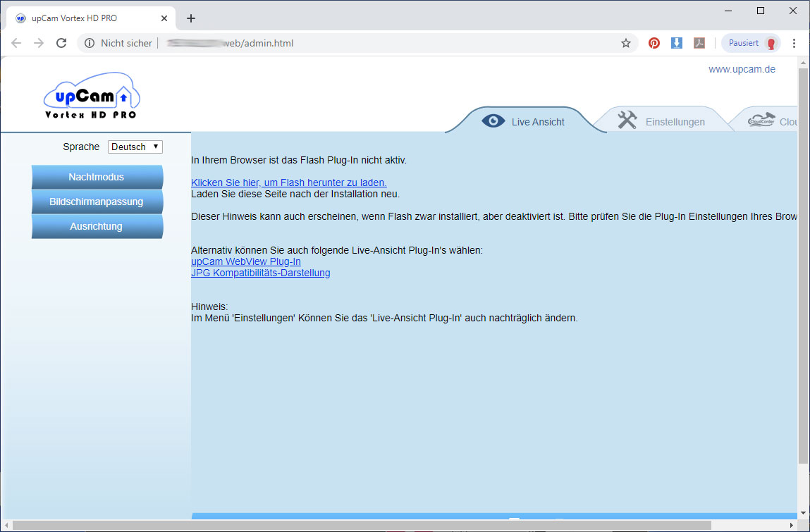Viewport: 810px width, 532px height.
Task: Open the Pinterest extension icon
Action: coord(654,44)
